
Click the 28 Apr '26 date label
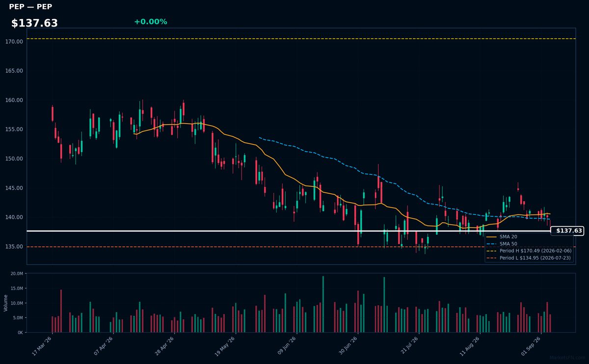click(164, 345)
